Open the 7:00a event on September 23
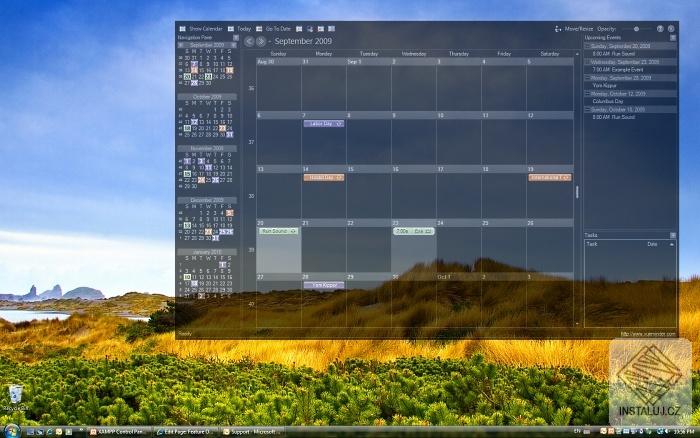700x438 pixels. (413, 231)
